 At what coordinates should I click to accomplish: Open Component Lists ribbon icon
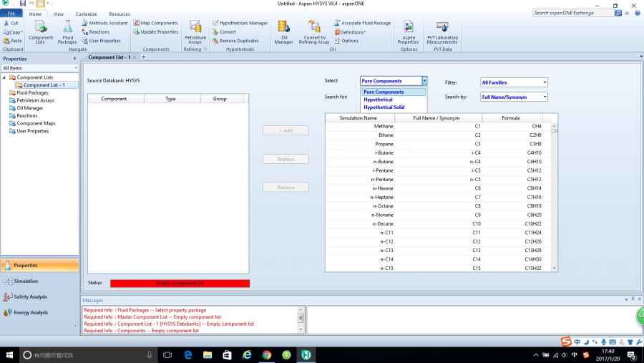40,32
